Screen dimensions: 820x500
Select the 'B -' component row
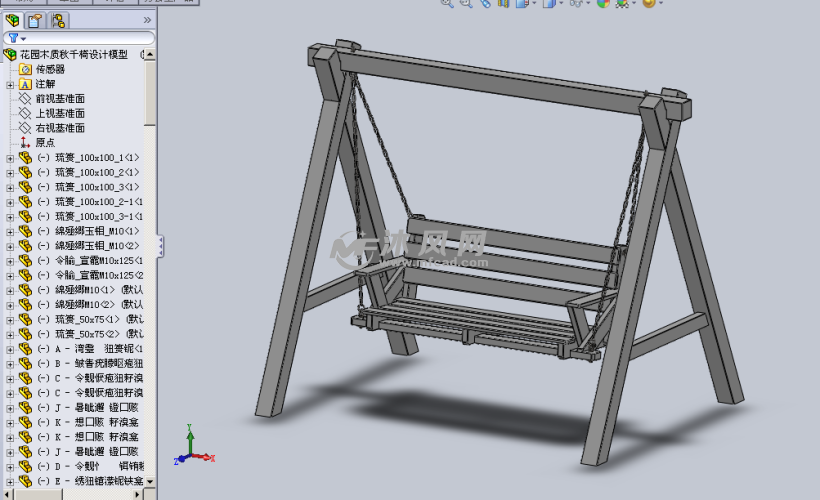pos(90,363)
